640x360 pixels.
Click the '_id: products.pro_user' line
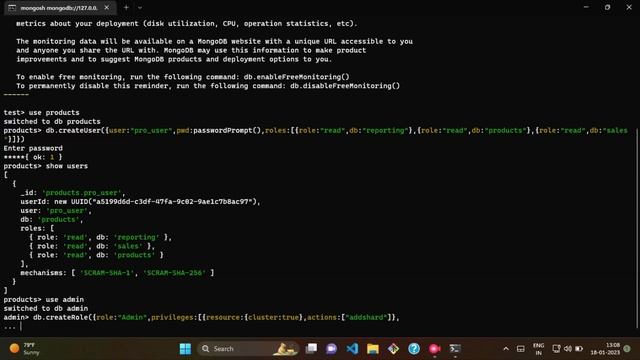[x=73, y=193]
